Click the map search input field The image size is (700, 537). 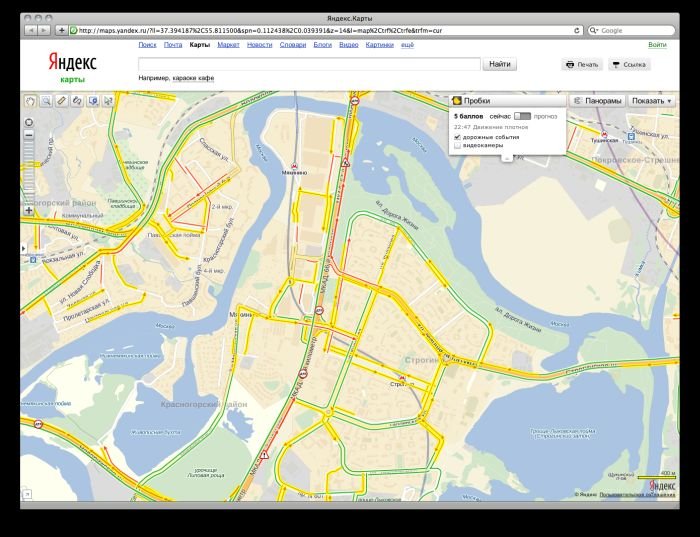point(309,64)
